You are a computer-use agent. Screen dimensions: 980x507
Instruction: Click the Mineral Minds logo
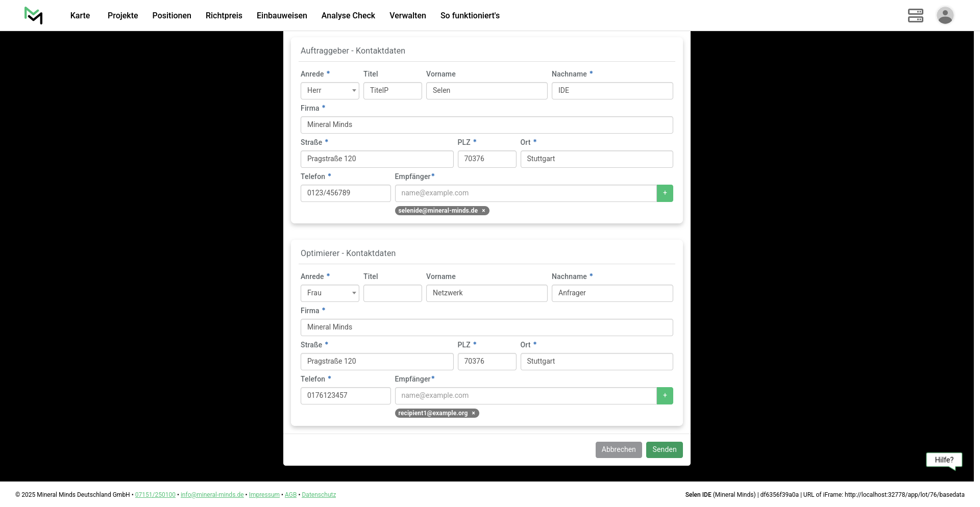[34, 15]
